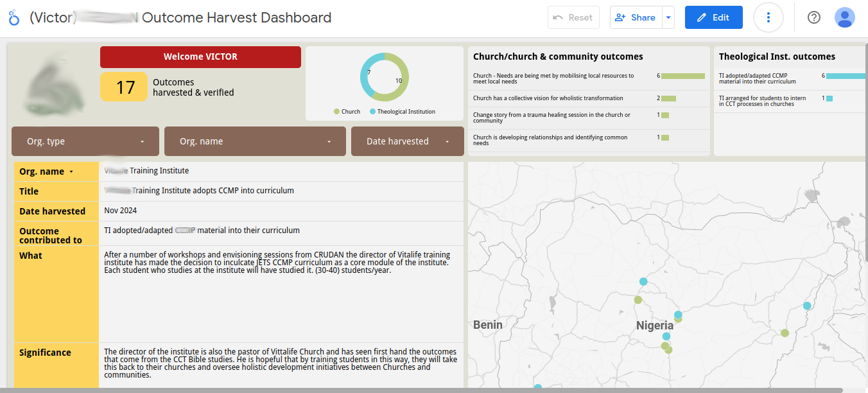Open the user account avatar
Viewport: 868px width, 393px height.
click(x=844, y=18)
